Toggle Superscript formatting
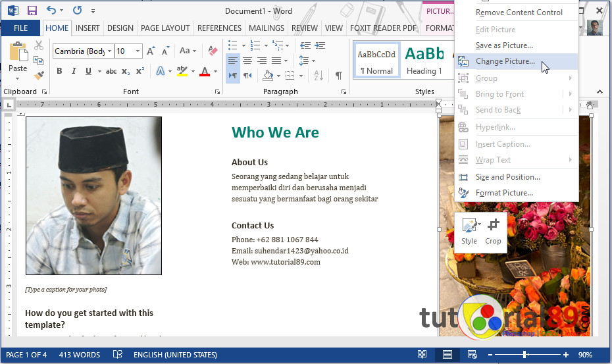This screenshot has height=364, width=612. click(x=140, y=71)
